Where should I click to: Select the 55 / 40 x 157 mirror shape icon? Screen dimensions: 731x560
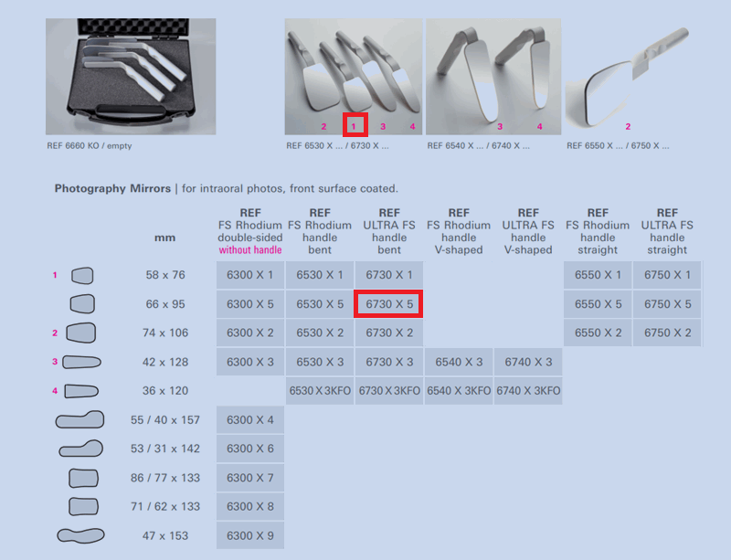(79, 419)
